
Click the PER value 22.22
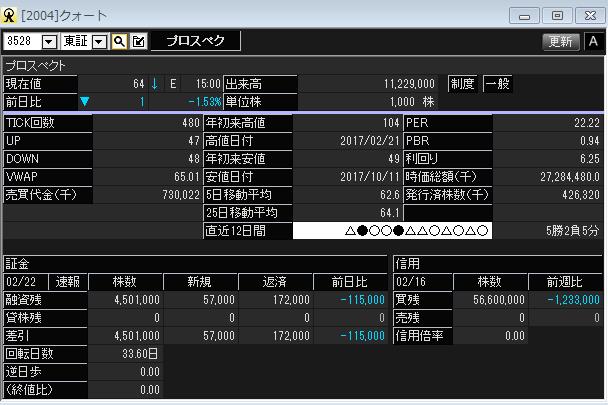[x=587, y=123]
